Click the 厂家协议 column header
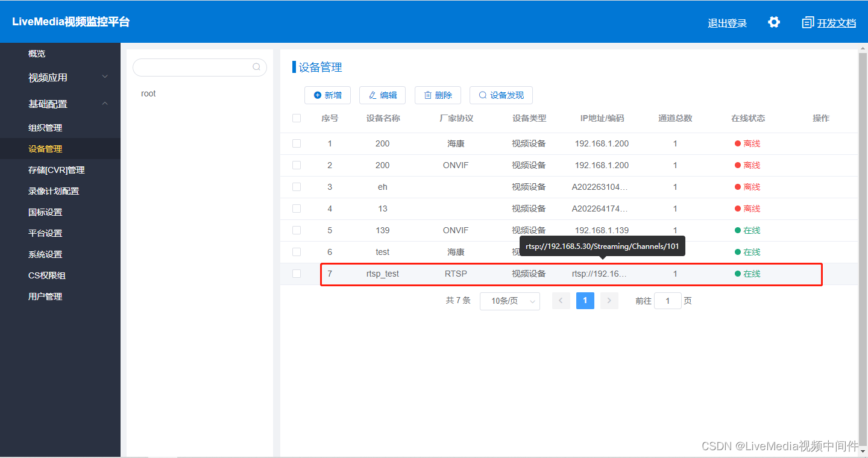Image resolution: width=868 pixels, height=458 pixels. pyautogui.click(x=456, y=118)
